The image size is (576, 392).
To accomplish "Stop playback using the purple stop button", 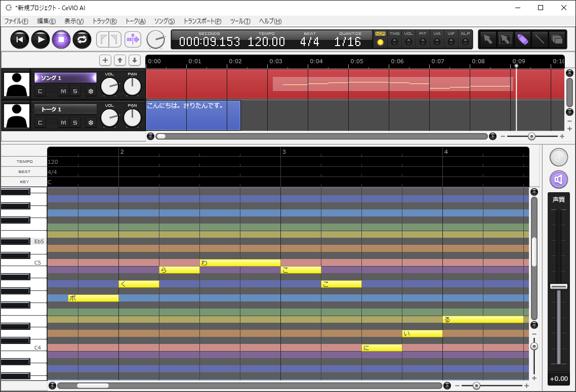I will coord(61,39).
